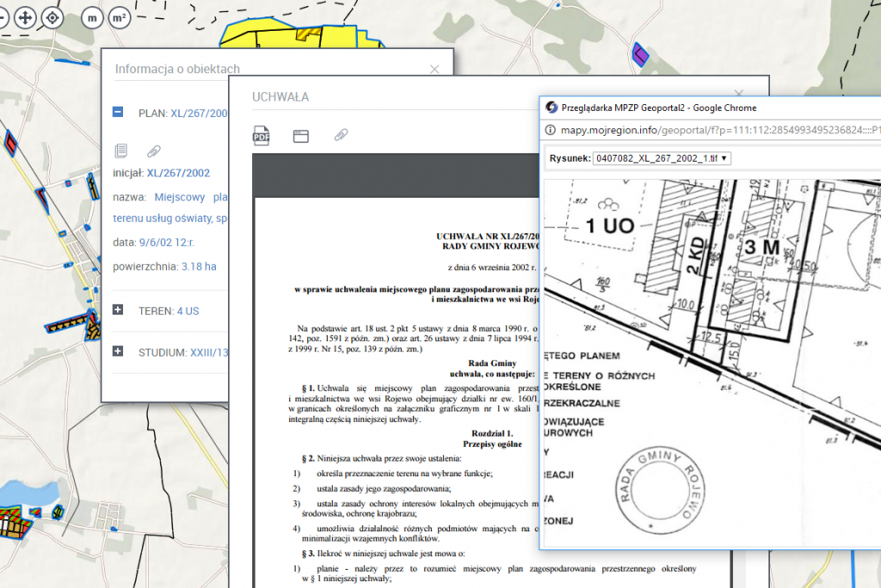Close the Informacja o obiektach panel
Viewport: 881px width, 588px height.
[434, 69]
